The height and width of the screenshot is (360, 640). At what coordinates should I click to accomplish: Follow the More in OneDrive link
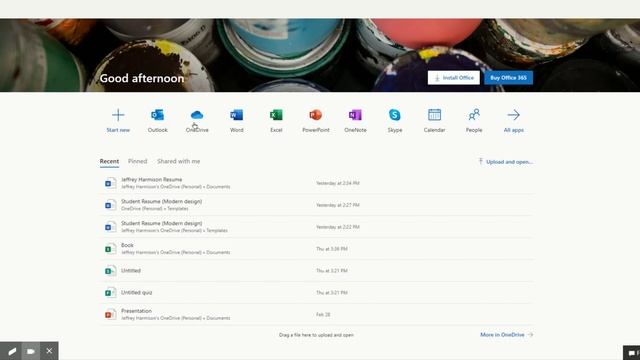point(507,335)
